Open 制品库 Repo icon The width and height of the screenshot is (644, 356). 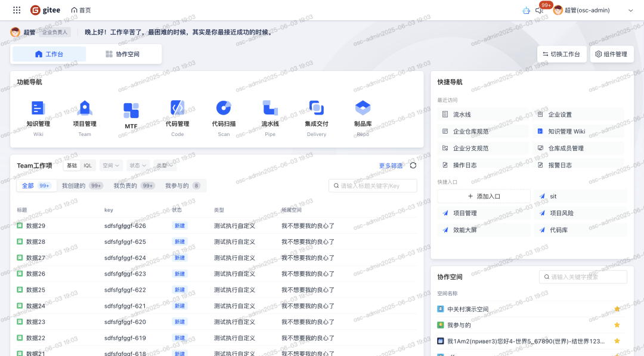[x=363, y=109]
